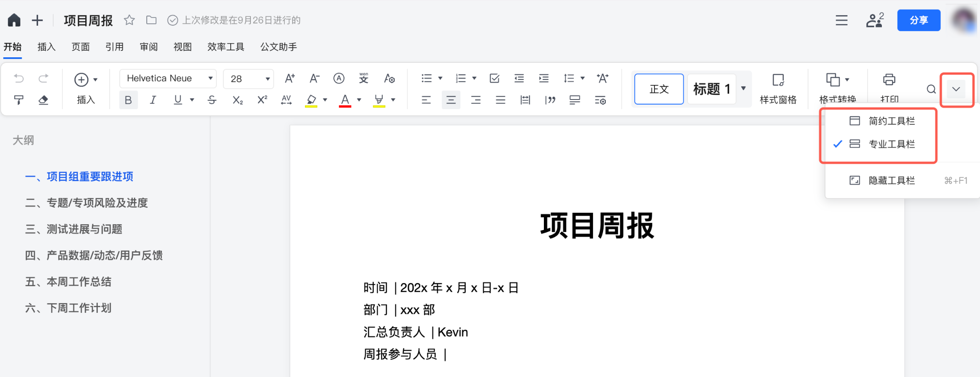Switch to the 插入 tab

(x=46, y=47)
